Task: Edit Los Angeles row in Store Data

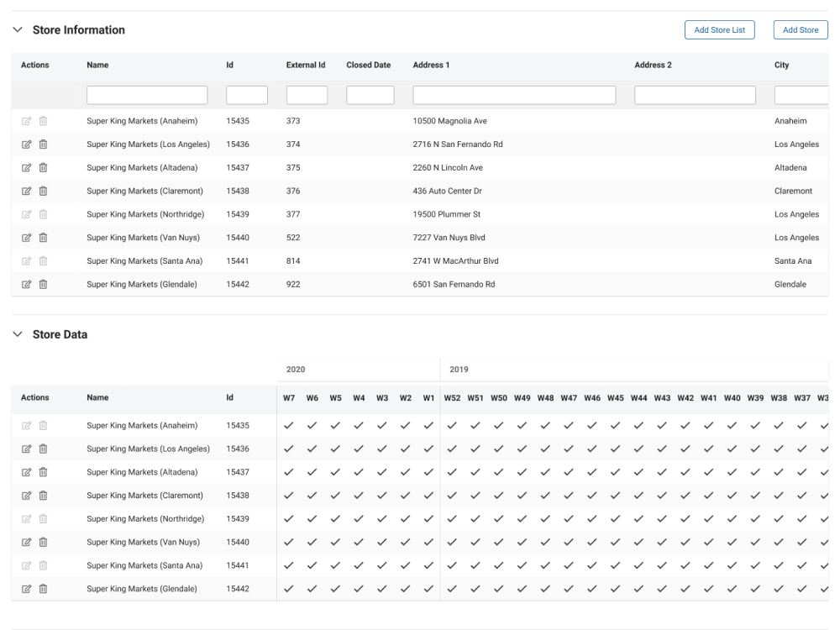Action: [x=26, y=449]
